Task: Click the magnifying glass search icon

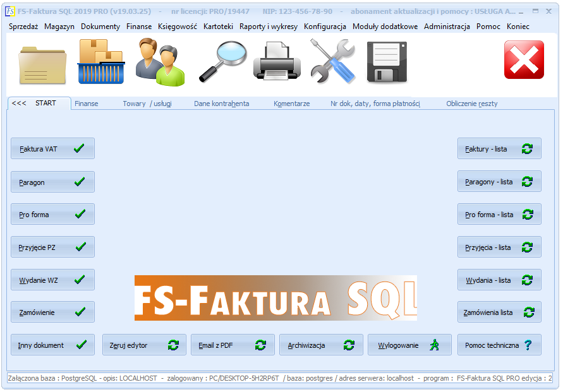Action: [x=223, y=61]
